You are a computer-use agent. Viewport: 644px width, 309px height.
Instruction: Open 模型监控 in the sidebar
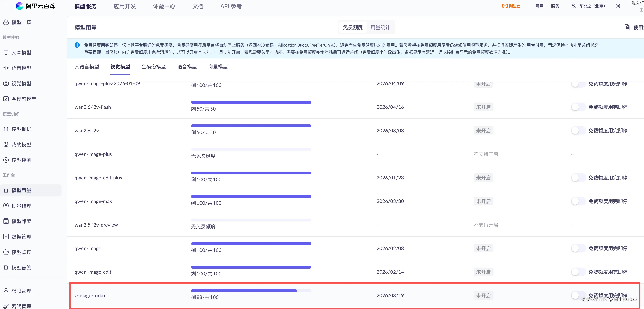click(x=21, y=252)
